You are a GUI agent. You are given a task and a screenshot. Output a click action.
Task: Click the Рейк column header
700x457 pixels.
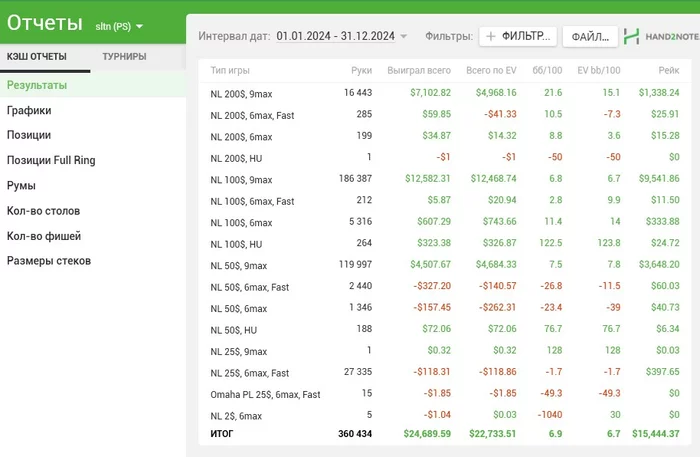(x=668, y=71)
